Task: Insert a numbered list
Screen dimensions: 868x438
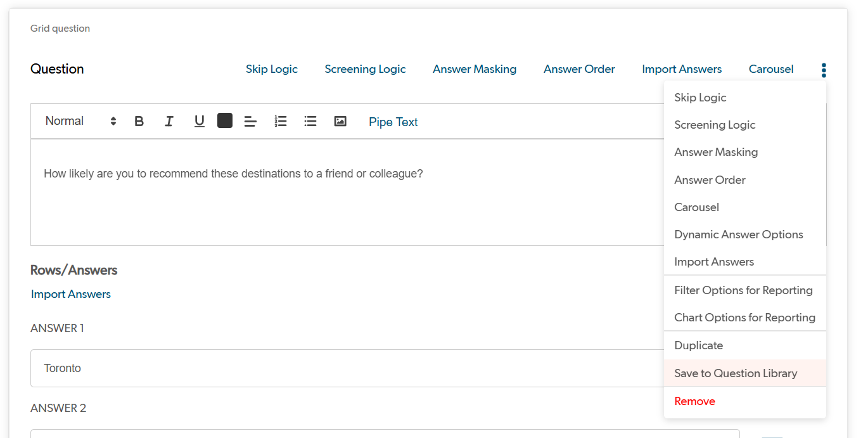Action: coord(281,121)
